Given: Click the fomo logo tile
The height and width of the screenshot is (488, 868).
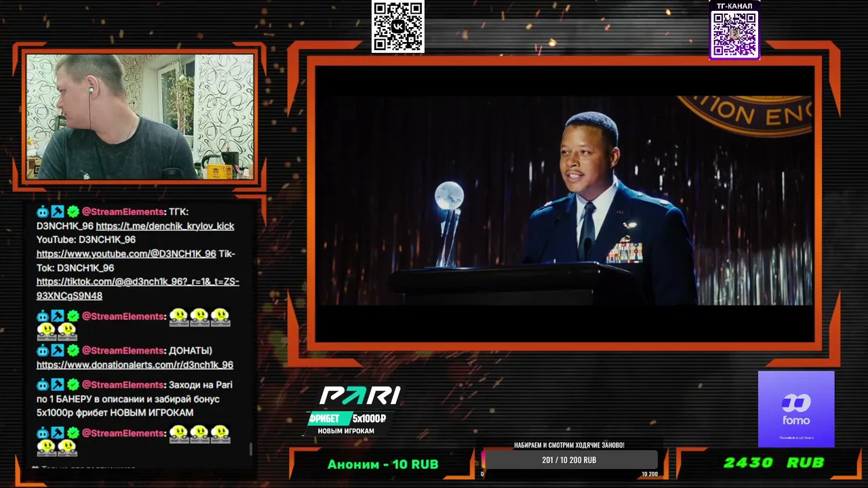Looking at the screenshot, I should point(796,409).
